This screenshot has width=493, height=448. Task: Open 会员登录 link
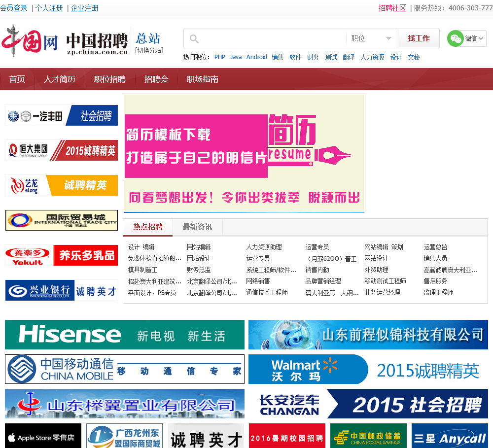click(x=14, y=8)
